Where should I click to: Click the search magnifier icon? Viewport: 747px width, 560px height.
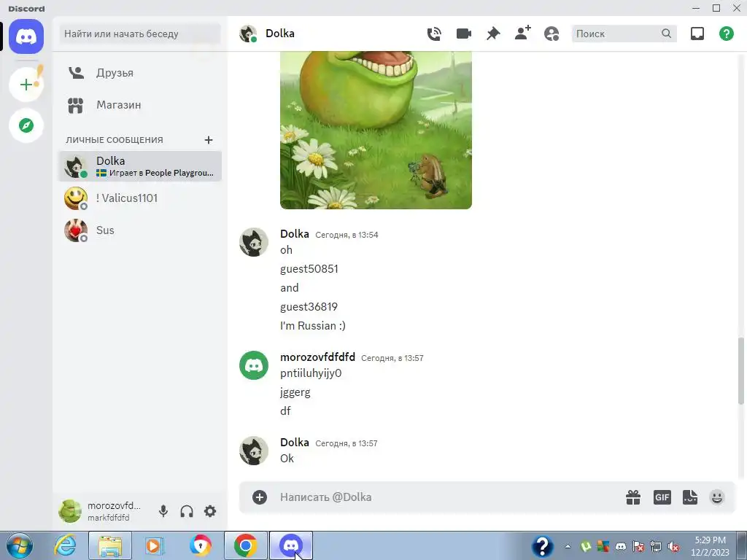pyautogui.click(x=667, y=34)
